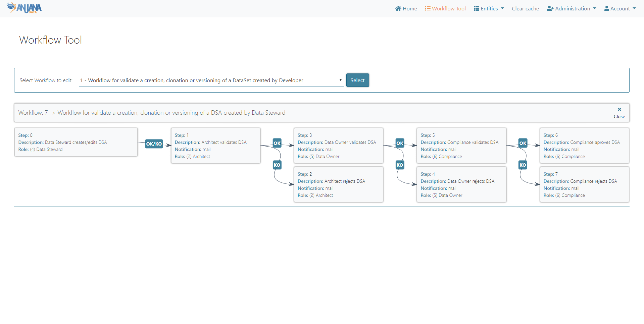Click the KO badge leading to Step 7

pos(523,165)
